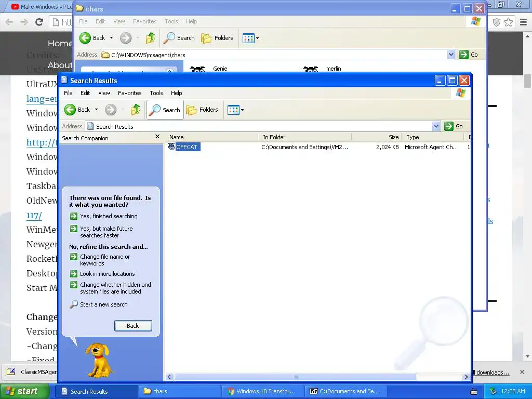Expand the address bar dropdown in Search Results
This screenshot has width=532, height=399.
tap(436, 127)
